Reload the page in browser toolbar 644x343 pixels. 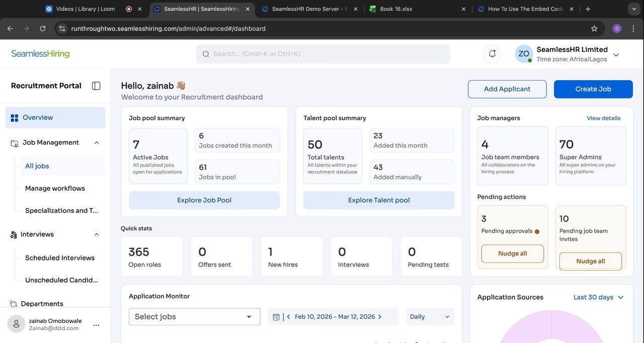point(43,29)
